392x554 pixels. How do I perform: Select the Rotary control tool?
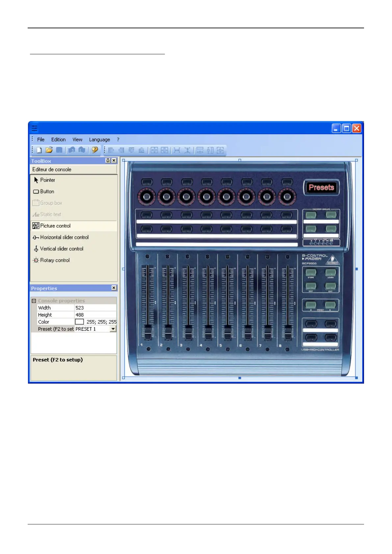pyautogui.click(x=55, y=261)
